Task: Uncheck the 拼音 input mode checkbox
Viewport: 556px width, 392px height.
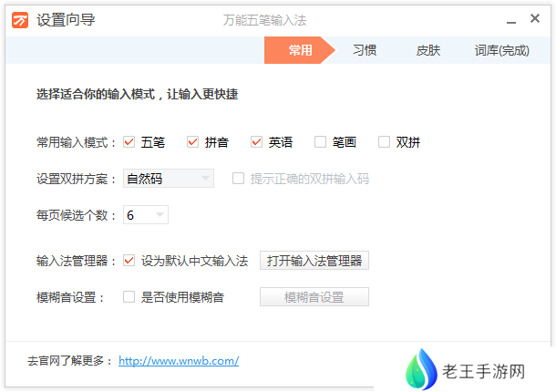Action: coord(193,142)
